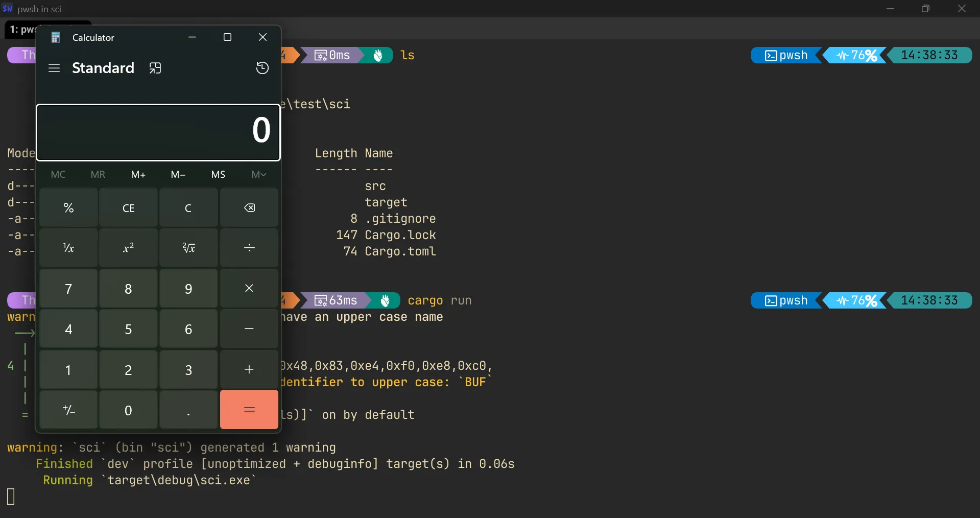The height and width of the screenshot is (518, 980).
Task: Click the calculator display showing 0
Action: (x=158, y=132)
